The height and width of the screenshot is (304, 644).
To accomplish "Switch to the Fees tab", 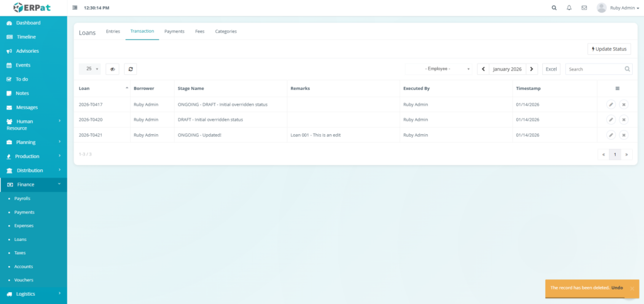I will pyautogui.click(x=199, y=31).
